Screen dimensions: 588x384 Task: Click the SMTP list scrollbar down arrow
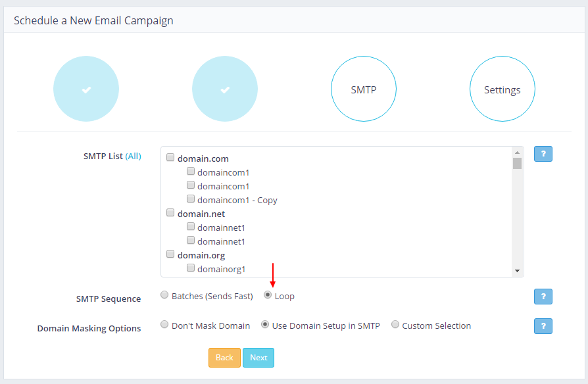pos(517,271)
